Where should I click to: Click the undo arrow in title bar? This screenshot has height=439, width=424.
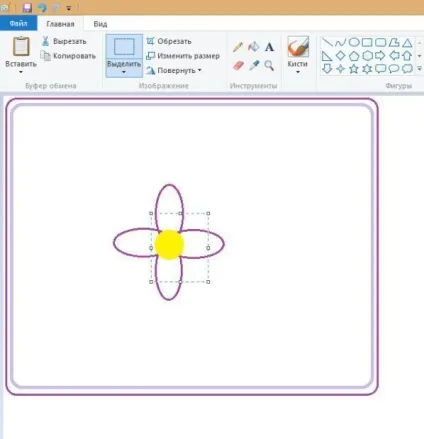(42, 7)
